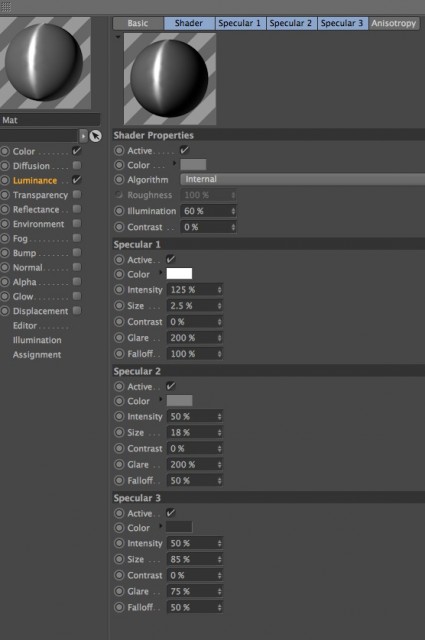The image size is (425, 640).
Task: Toggle the keyframe circle beside the Glow channel
Action: [5, 296]
